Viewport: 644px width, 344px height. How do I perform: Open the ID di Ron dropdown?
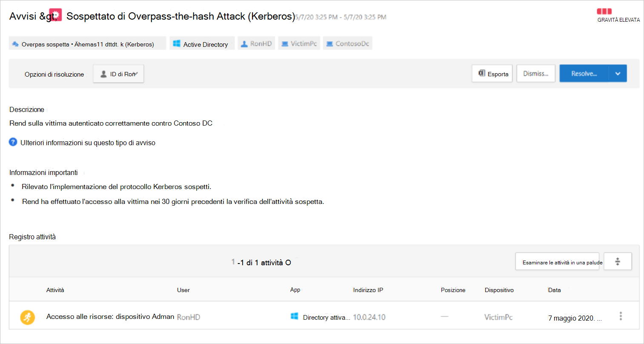click(x=118, y=74)
